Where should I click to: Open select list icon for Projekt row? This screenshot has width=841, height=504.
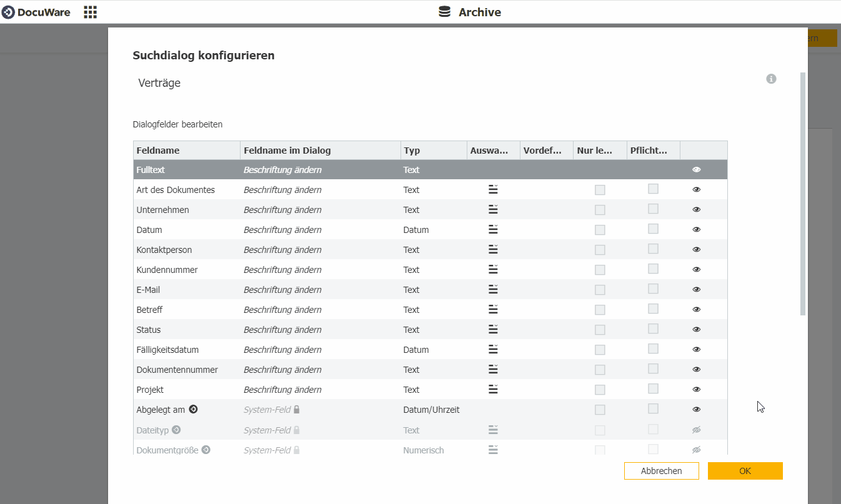click(x=493, y=390)
